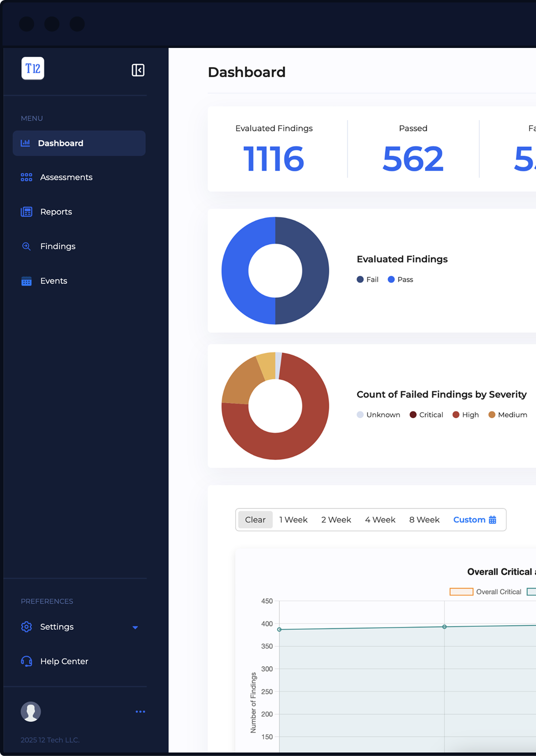Viewport: 536px width, 756px height.
Task: Collapse the sidebar with the panel icon
Action: [138, 70]
